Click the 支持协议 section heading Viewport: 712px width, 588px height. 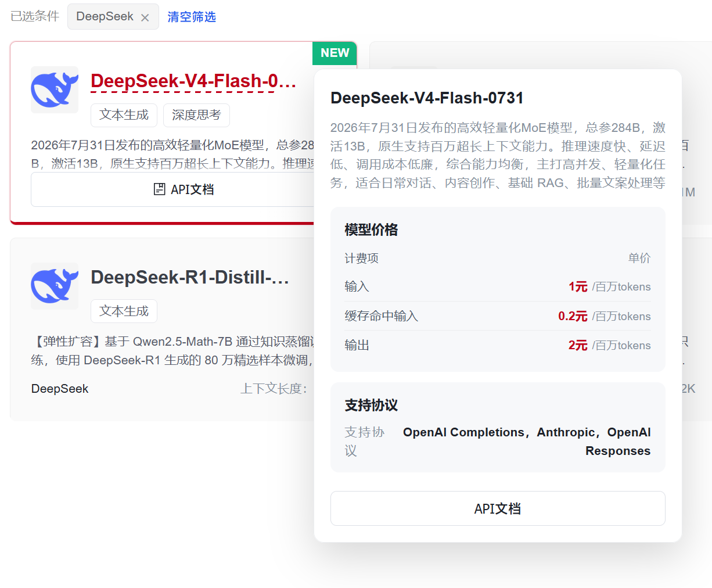[x=371, y=405]
